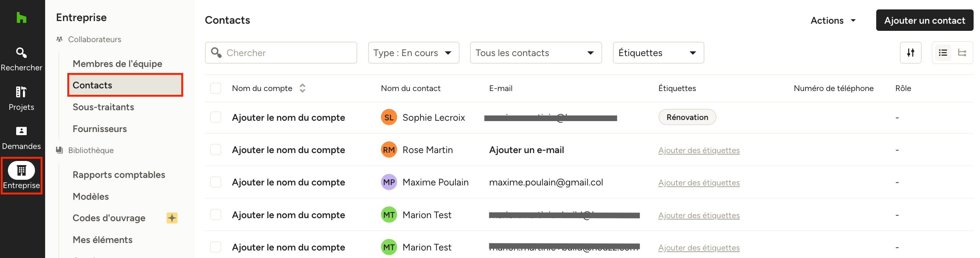
Task: Switch to the grouped hierarchy view icon
Action: click(x=962, y=53)
